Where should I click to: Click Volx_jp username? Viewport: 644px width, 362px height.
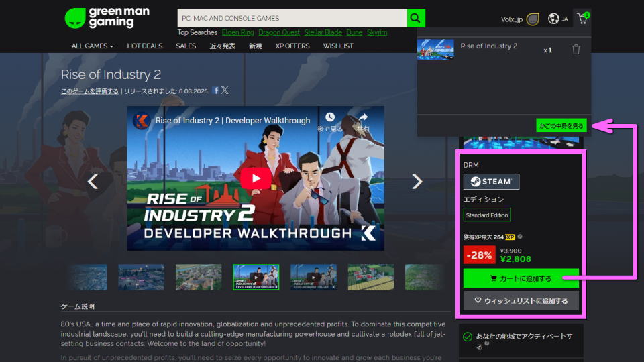[511, 19]
